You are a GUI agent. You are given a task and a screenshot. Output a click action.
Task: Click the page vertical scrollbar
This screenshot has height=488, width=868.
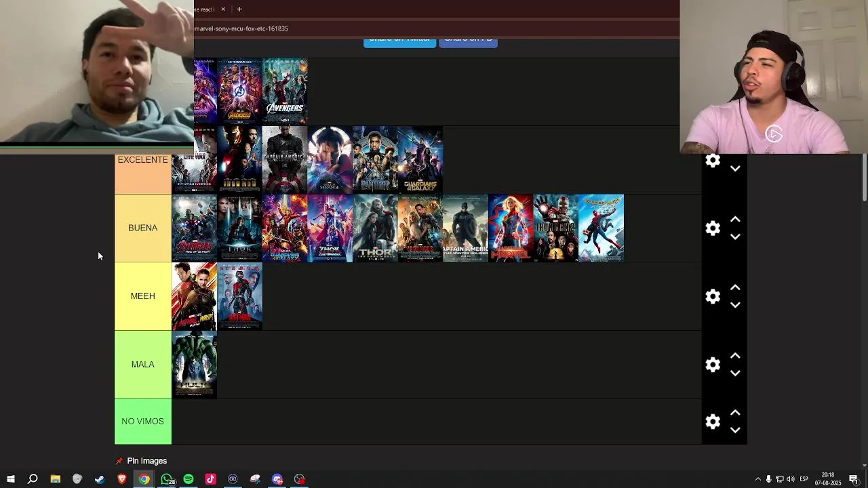865,178
